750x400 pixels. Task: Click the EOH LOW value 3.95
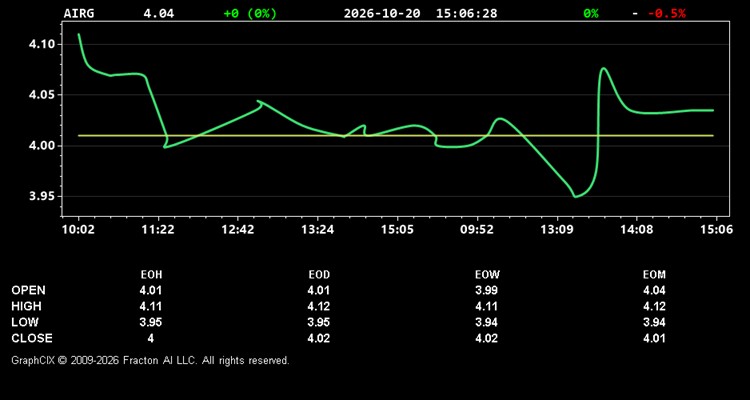pyautogui.click(x=151, y=322)
